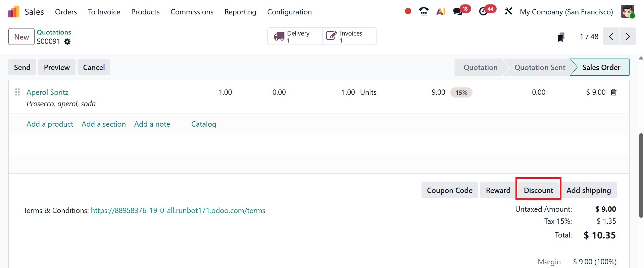Open the Reporting menu
The image size is (644, 268).
coord(240,12)
